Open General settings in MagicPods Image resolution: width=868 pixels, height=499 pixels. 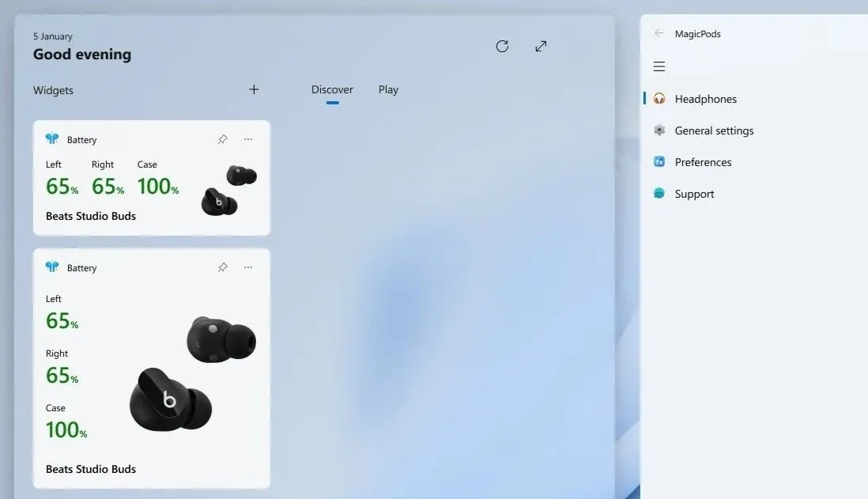[714, 130]
